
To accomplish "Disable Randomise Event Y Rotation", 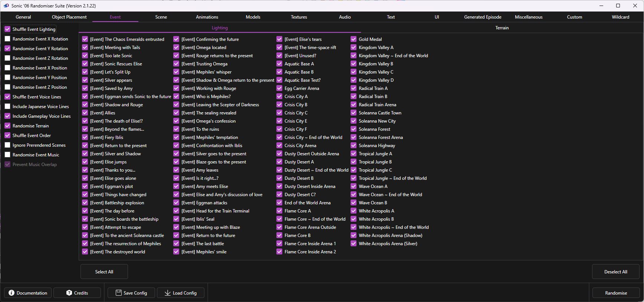I will coord(7,48).
